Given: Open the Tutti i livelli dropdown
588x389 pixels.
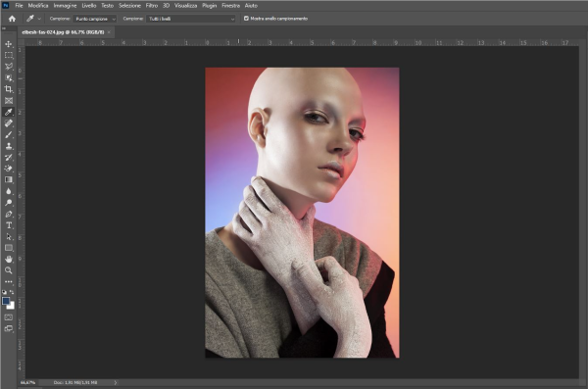Looking at the screenshot, I should point(191,19).
